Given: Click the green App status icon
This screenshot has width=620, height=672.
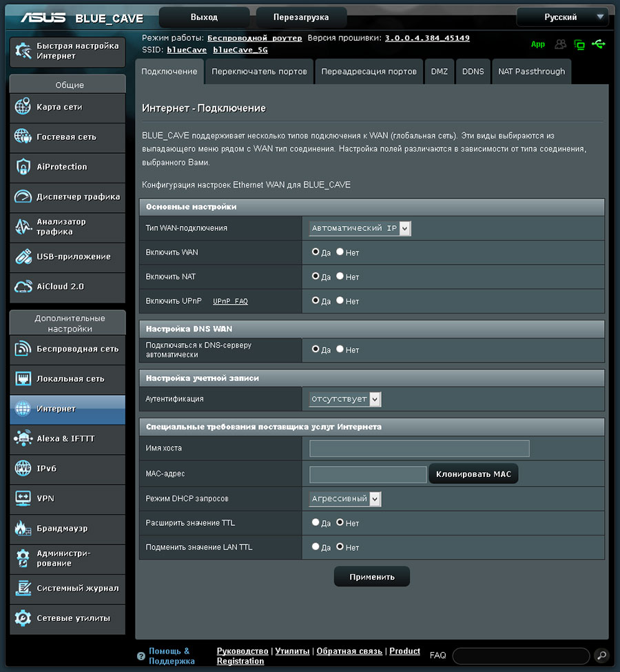Looking at the screenshot, I should coord(538,44).
